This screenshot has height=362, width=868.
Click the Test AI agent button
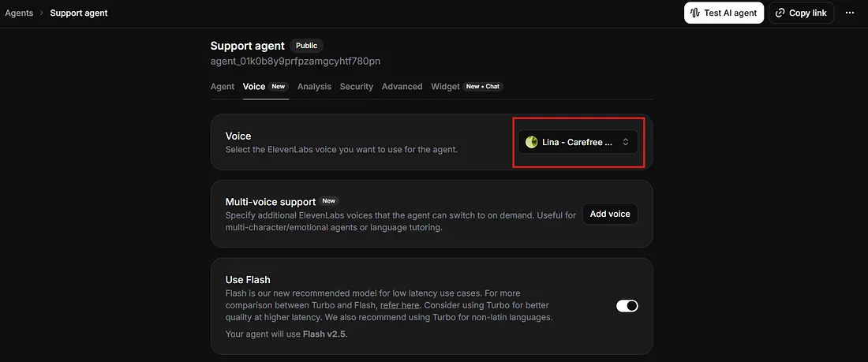tap(724, 13)
